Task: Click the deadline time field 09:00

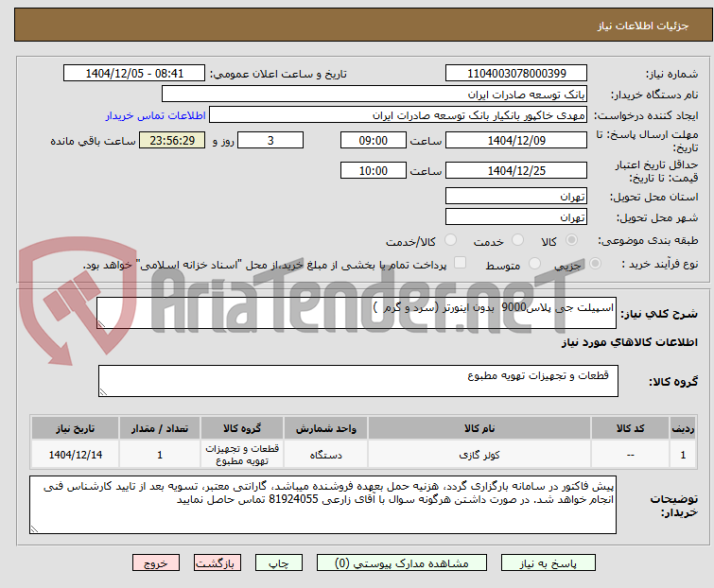Action: point(373,140)
